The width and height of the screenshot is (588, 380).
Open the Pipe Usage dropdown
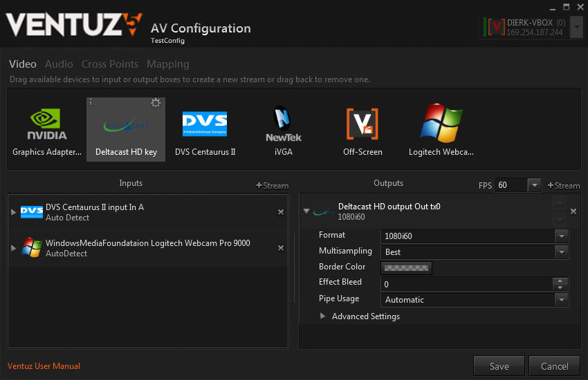[x=561, y=300]
